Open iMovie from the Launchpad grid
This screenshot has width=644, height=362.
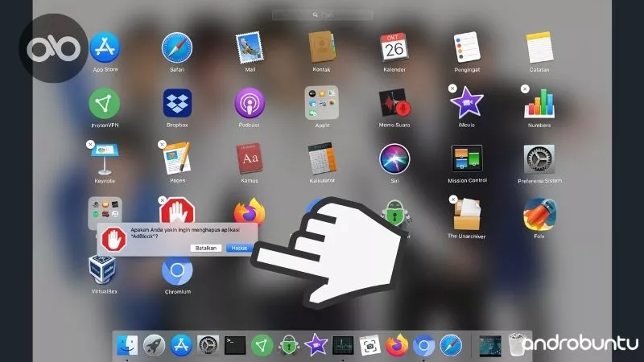click(467, 103)
